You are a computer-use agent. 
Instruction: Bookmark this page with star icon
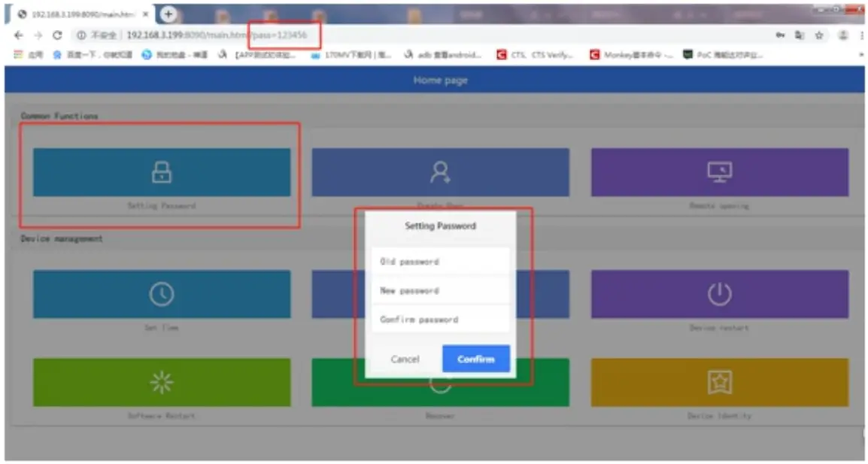click(819, 35)
